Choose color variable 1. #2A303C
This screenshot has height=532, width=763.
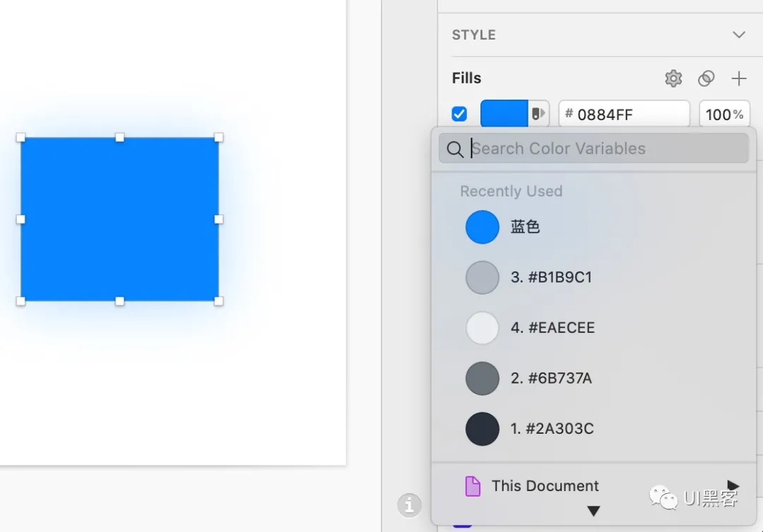coord(593,429)
